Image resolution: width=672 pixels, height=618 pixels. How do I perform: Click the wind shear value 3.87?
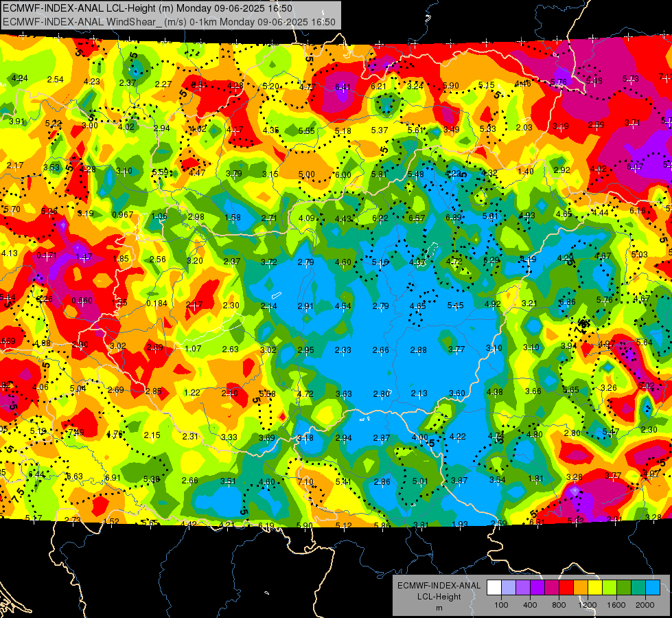click(459, 481)
